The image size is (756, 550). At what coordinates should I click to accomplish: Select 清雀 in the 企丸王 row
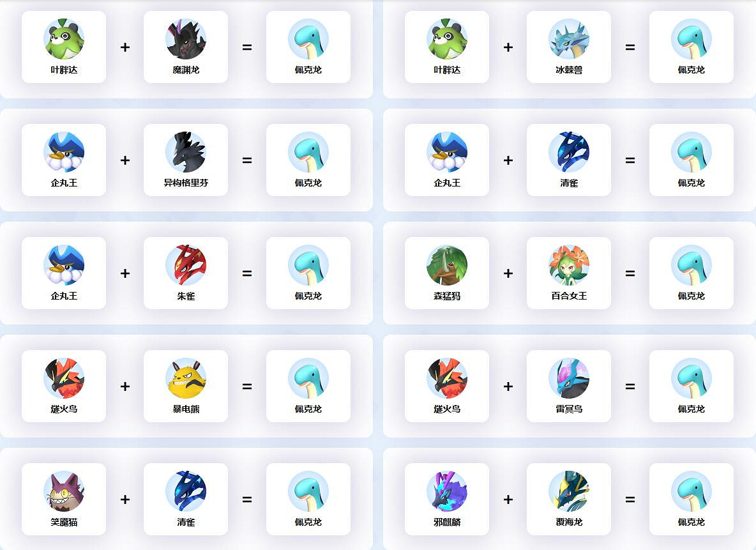569,160
